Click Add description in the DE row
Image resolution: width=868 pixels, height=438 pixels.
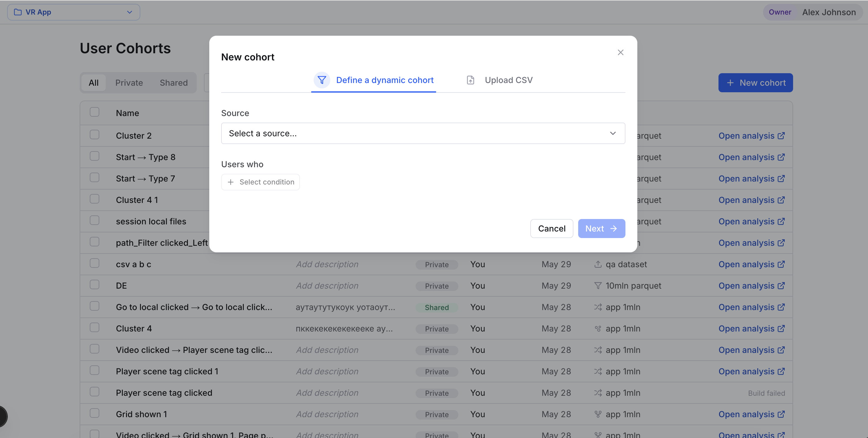pos(327,286)
